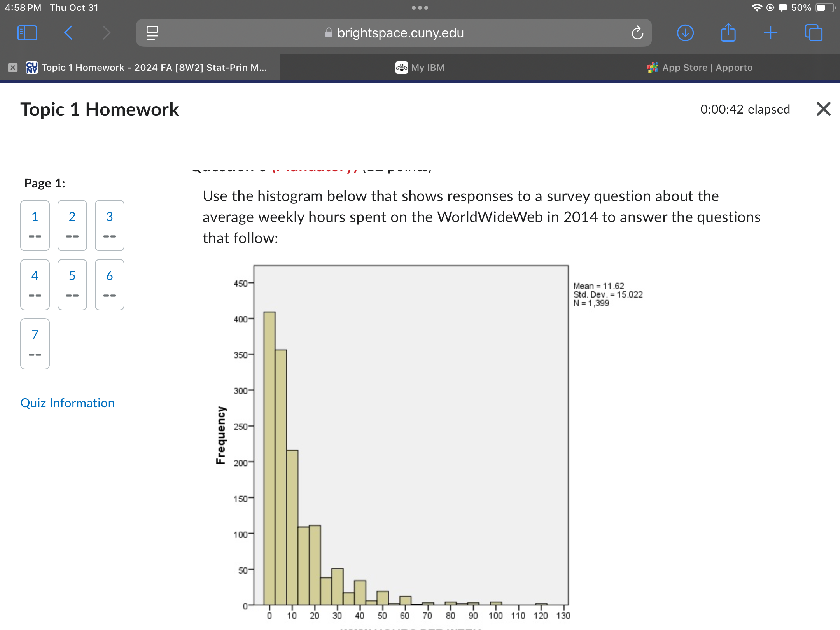Open the Share sheet

pyautogui.click(x=728, y=33)
